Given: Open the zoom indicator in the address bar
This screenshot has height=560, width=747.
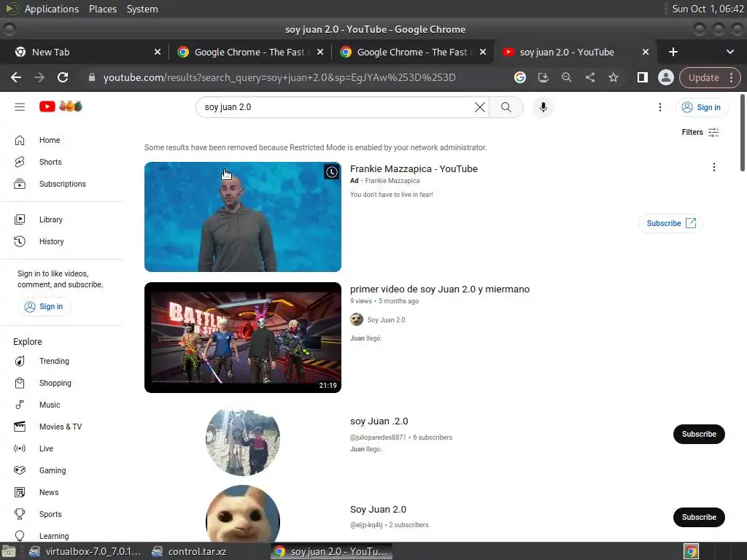Looking at the screenshot, I should pyautogui.click(x=566, y=77).
